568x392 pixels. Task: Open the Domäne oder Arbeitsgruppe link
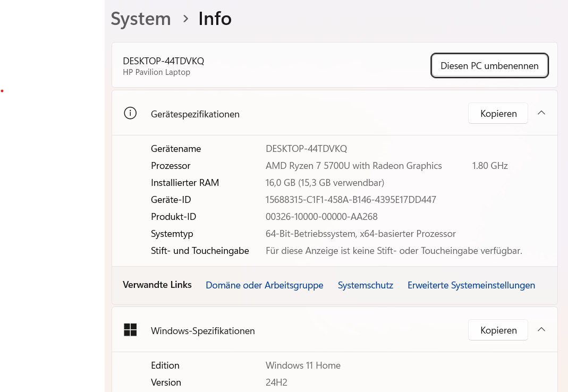tap(265, 285)
